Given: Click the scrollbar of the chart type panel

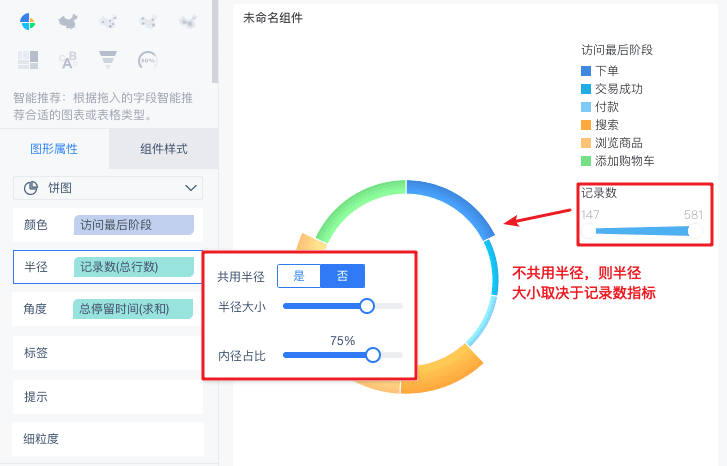Looking at the screenshot, I should click(x=215, y=41).
